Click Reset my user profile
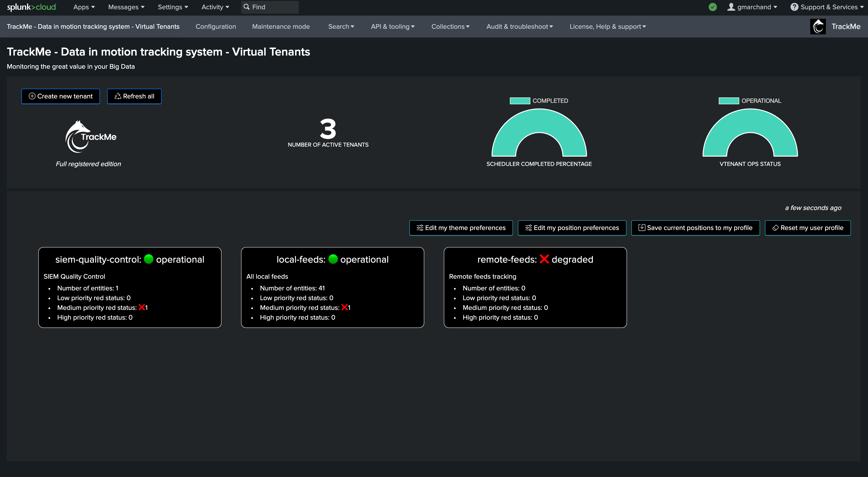The image size is (868, 477). point(808,228)
